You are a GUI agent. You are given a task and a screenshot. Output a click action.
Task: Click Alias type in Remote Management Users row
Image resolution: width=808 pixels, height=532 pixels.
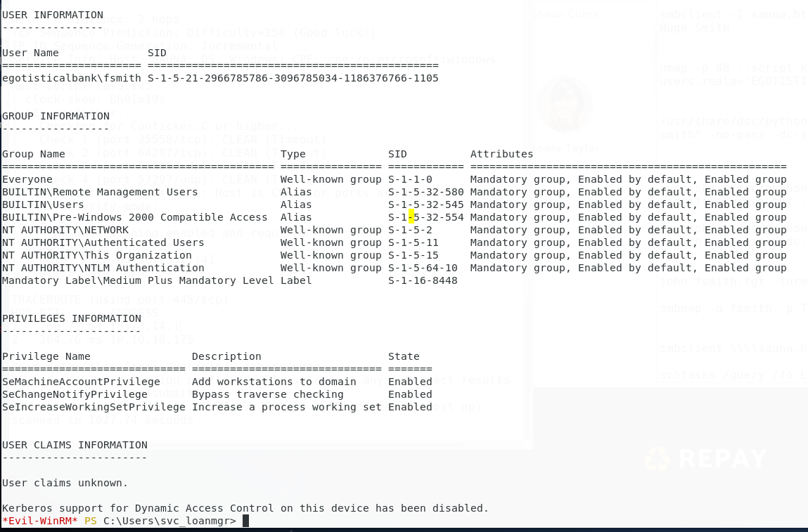click(296, 192)
